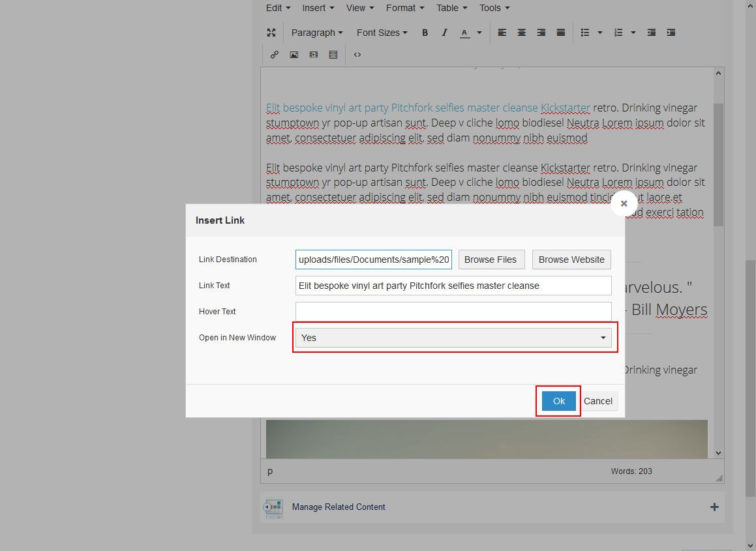
Task: Increase indent
Action: (x=671, y=33)
